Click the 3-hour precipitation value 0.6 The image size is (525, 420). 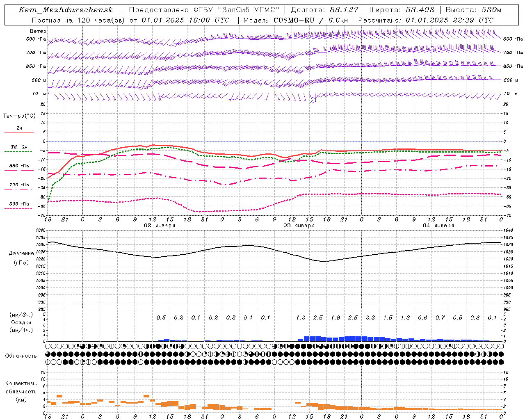coord(422,317)
